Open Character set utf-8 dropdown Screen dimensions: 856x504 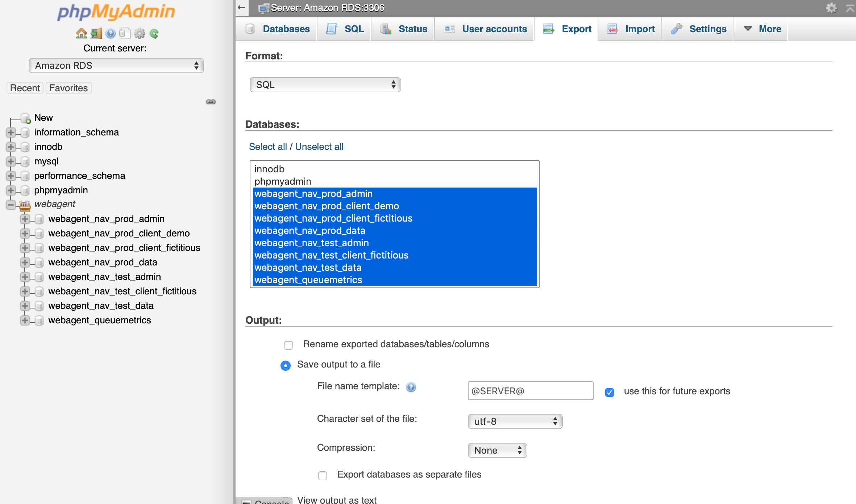click(515, 421)
